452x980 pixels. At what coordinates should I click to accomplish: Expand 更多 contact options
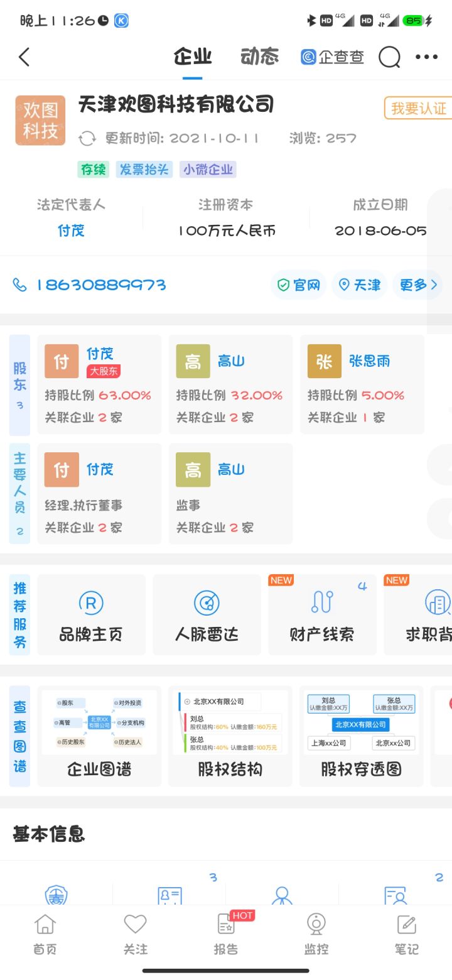(x=417, y=285)
